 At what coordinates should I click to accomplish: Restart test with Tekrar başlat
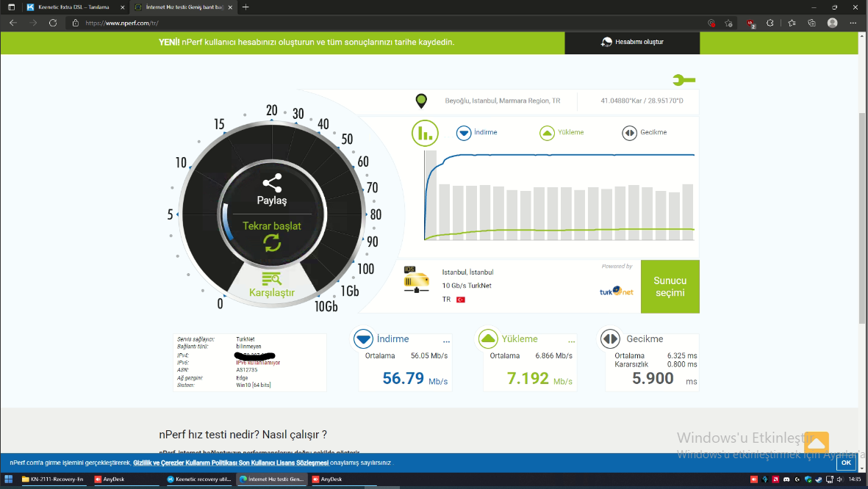tap(272, 235)
